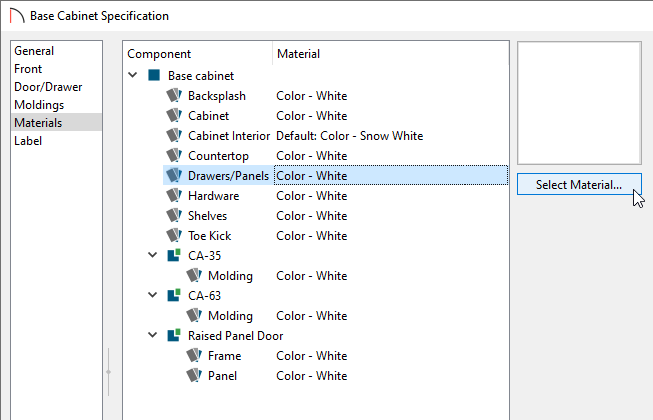Screen dimensions: 653x420
Task: Click the Toe Kick material icon
Action: point(174,235)
